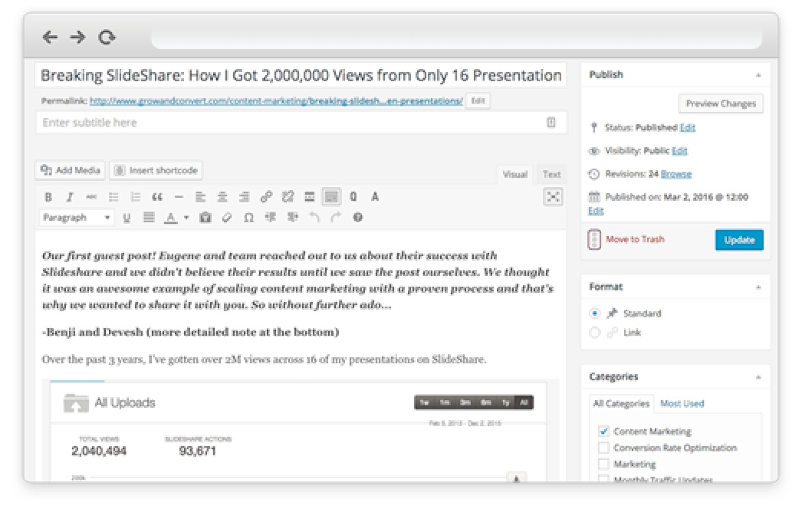Undo the last edit

tap(314, 218)
